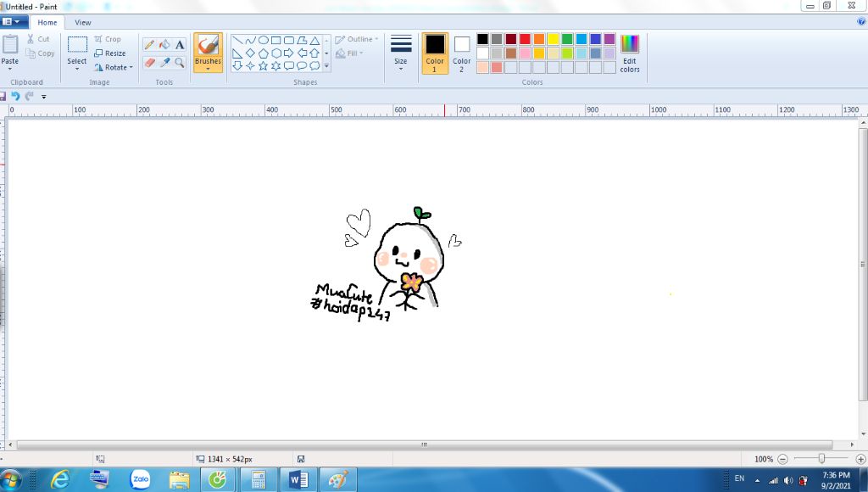Viewport: 868px width, 492px height.
Task: Choose the Rectangle shape
Action: tap(275, 41)
